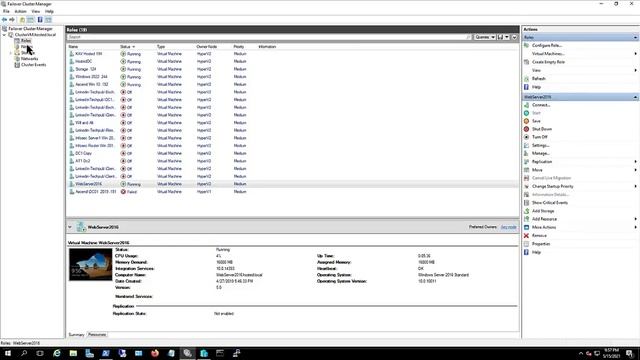
Task: Open Internet Explorer from the taskbar
Action: point(57,353)
